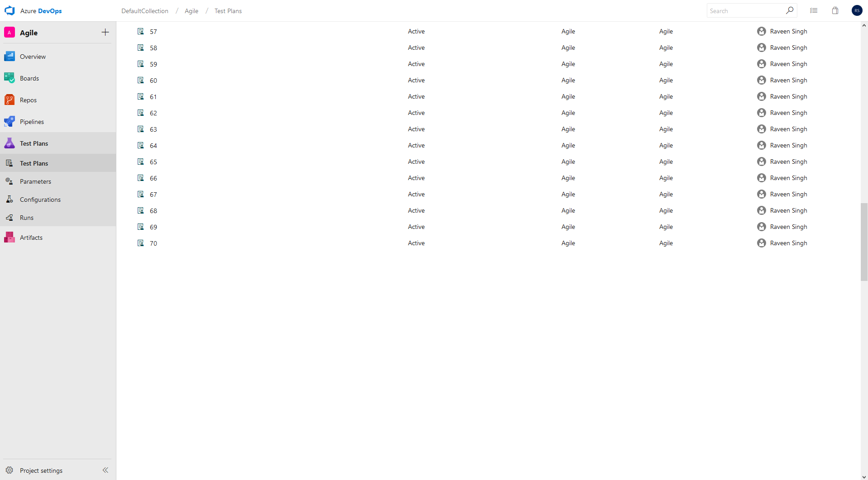Open the Pipelines section
The height and width of the screenshot is (480, 868).
[x=32, y=121]
